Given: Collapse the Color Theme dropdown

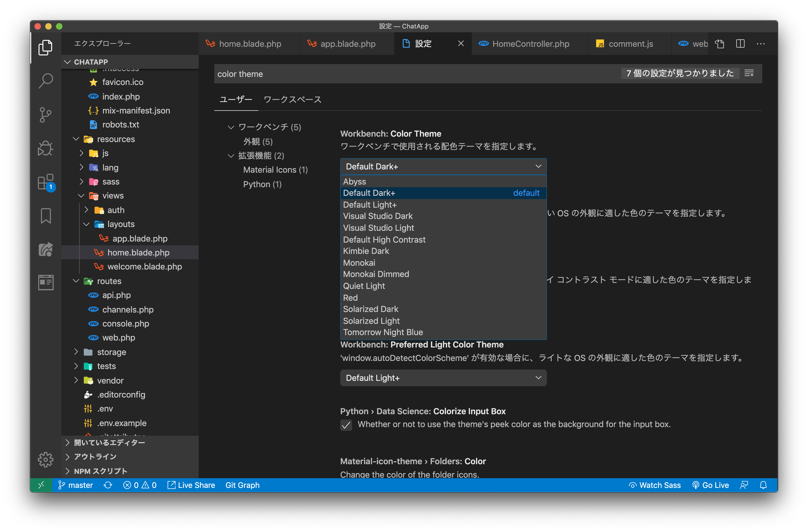Looking at the screenshot, I should 443,166.
